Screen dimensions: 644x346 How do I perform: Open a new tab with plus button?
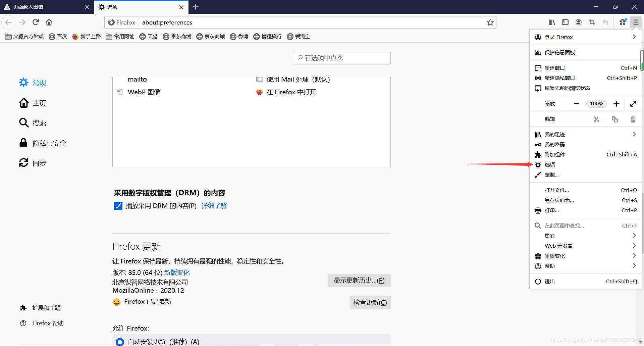coord(196,7)
